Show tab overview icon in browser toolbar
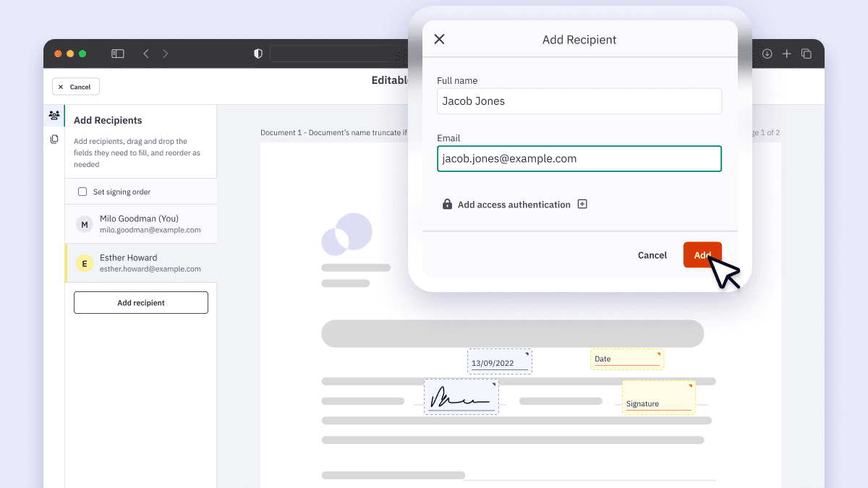 807,53
